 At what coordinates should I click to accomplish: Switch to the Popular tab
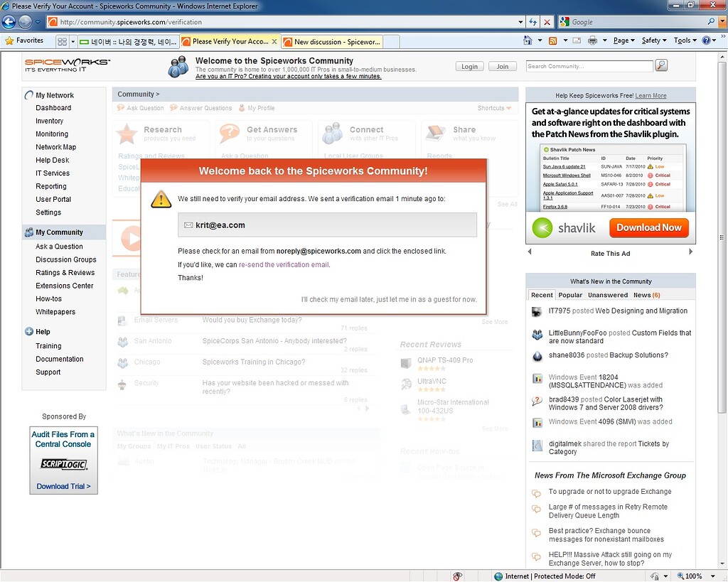(570, 294)
